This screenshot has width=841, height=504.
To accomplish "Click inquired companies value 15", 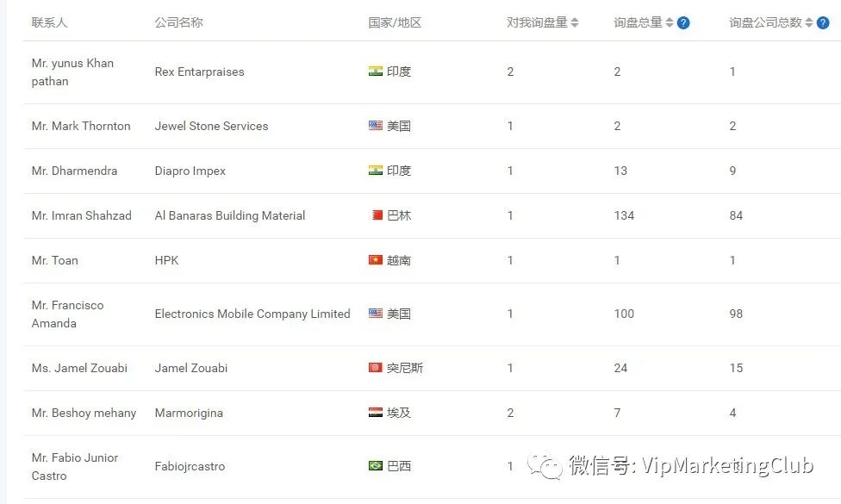I will click(736, 368).
